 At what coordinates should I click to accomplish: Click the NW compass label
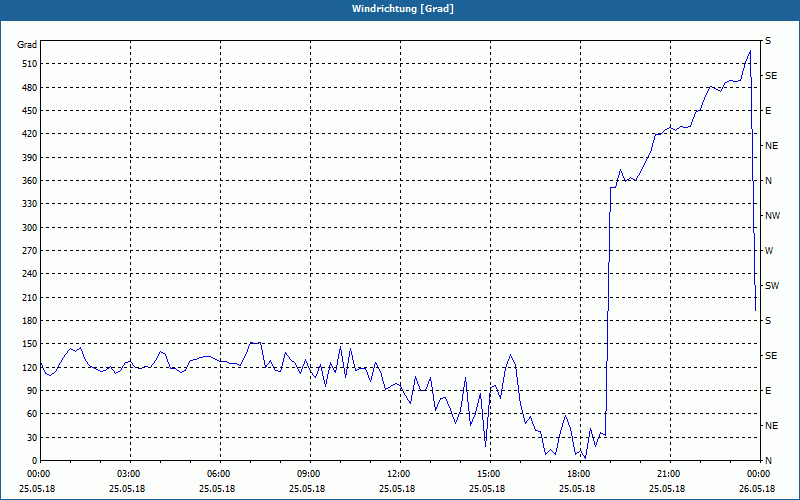772,216
